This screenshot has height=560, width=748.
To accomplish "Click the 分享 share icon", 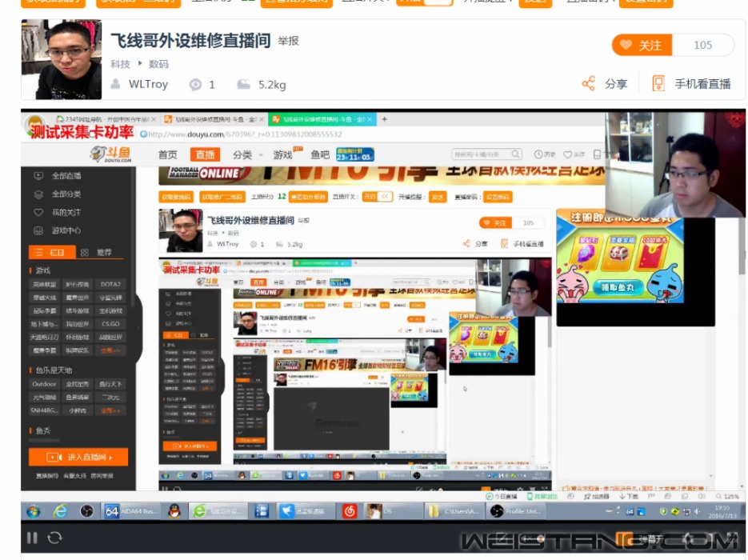I will [x=589, y=84].
